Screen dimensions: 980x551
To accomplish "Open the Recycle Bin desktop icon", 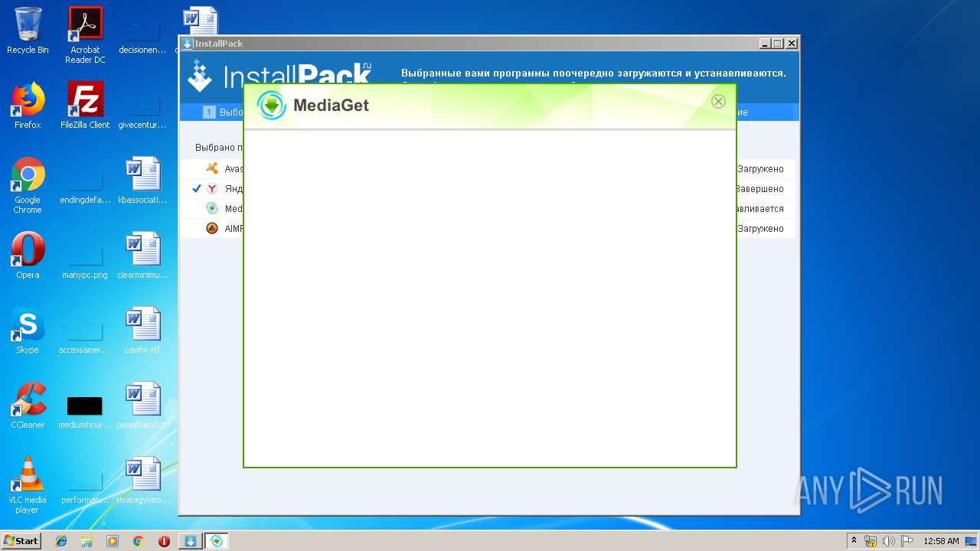I will (x=28, y=31).
